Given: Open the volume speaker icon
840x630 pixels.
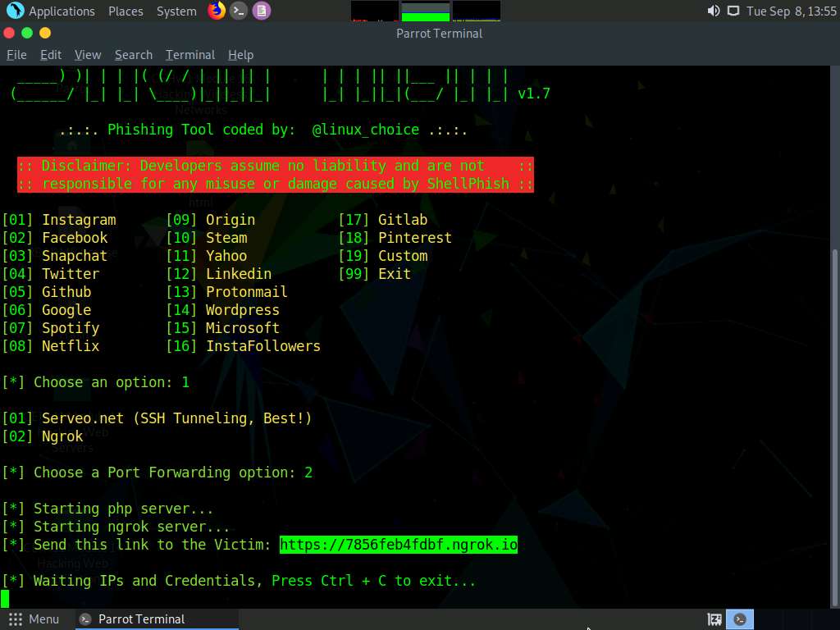Looking at the screenshot, I should coord(713,11).
